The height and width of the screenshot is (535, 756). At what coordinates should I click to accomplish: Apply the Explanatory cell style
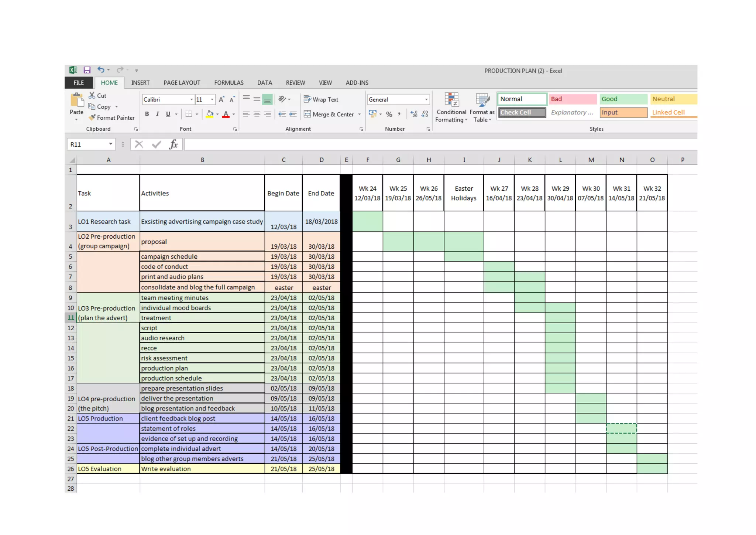coord(573,112)
